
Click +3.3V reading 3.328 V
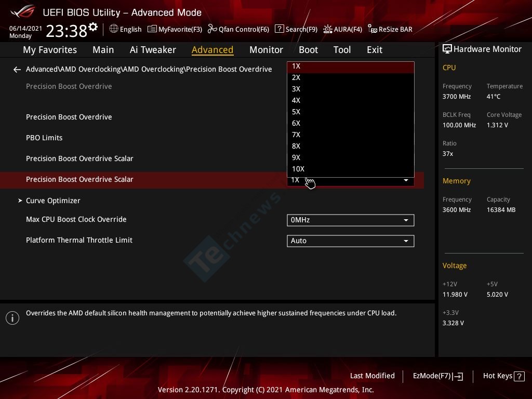point(453,323)
